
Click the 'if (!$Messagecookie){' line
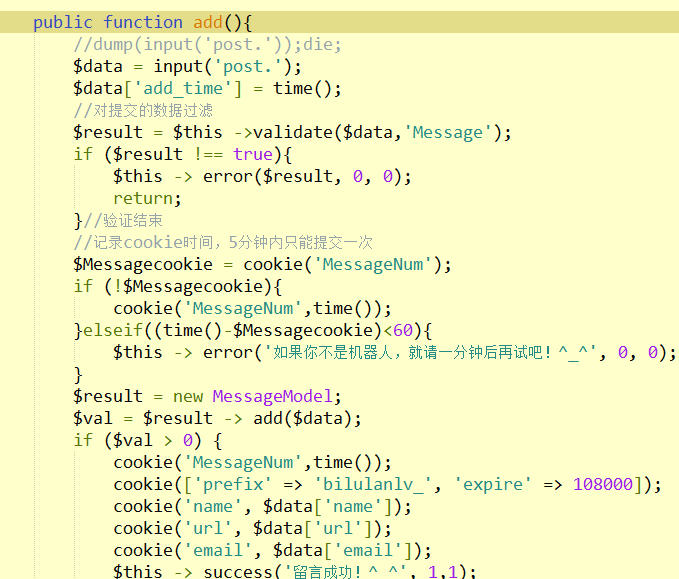(x=178, y=286)
